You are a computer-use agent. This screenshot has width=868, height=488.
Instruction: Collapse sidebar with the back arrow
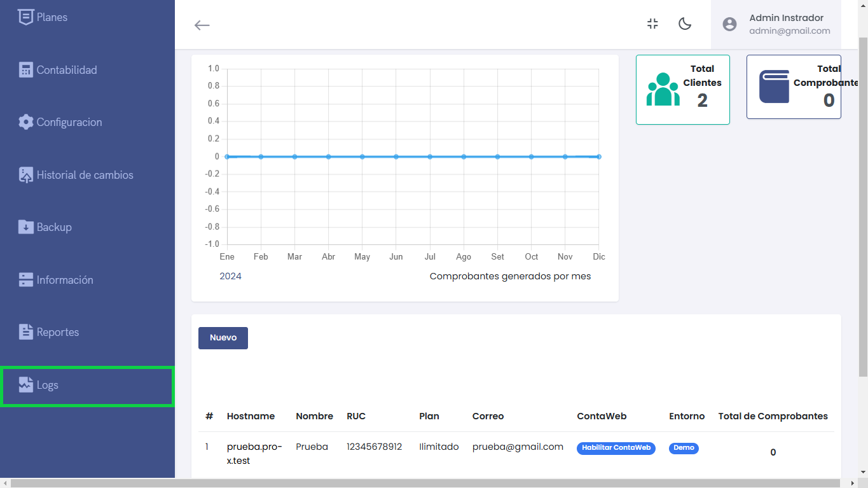[x=202, y=25]
